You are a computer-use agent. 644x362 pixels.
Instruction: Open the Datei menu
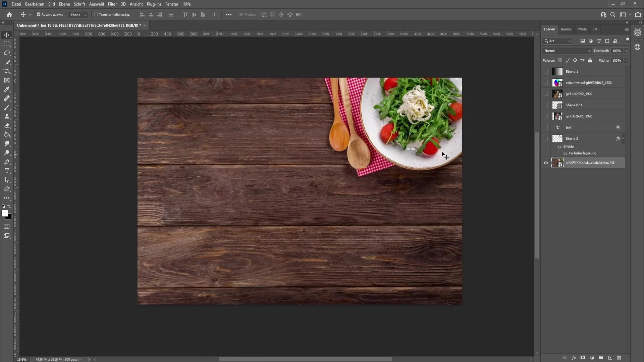point(16,4)
